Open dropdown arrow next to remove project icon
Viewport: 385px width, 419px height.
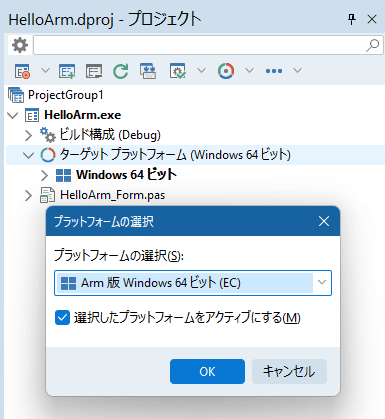[x=45, y=70]
